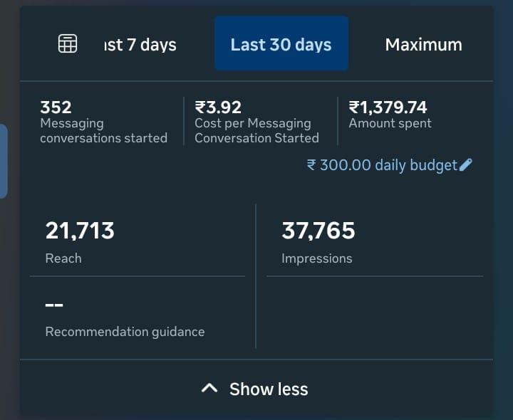Switch to the Last 7 days tab
Screen dimensions: 513x420
[140, 45]
